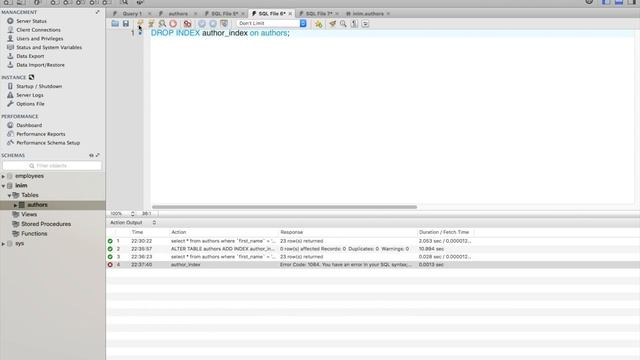Screen dimensions: 640x360
Task: Place cursor in DROP INDEX statement line
Action: point(220,33)
